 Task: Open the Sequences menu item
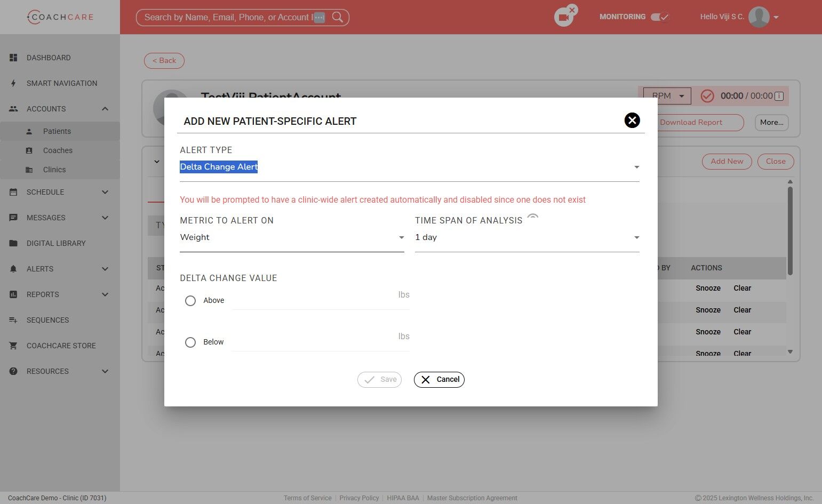click(47, 320)
